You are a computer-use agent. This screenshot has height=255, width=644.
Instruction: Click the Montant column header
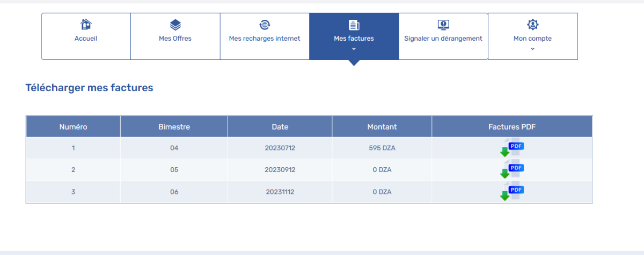click(382, 127)
